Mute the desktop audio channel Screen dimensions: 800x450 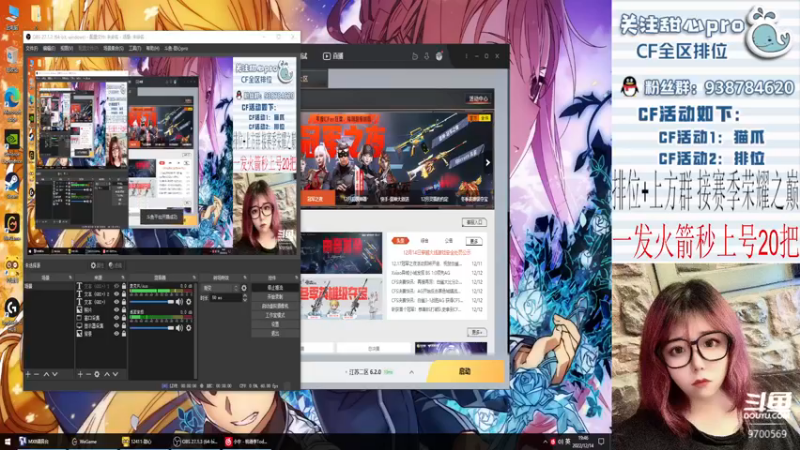pyautogui.click(x=179, y=328)
